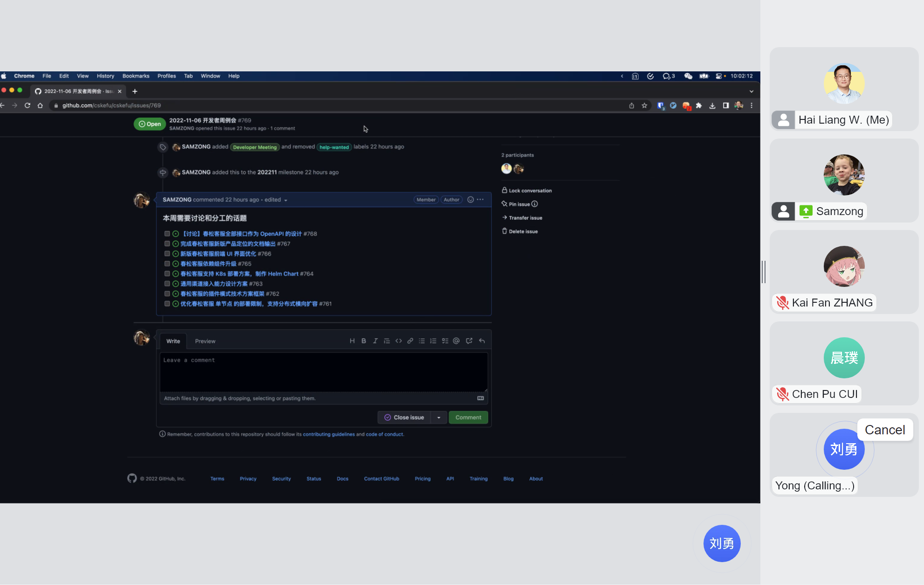This screenshot has height=585, width=924.
Task: Tick the checkbox for issue #761
Action: (x=167, y=304)
